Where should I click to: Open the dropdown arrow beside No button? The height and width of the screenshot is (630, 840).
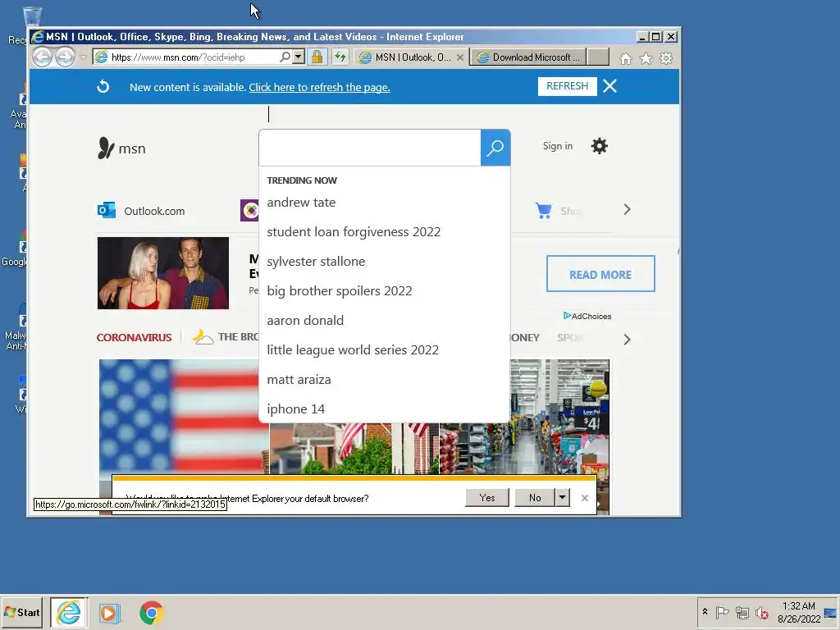pyautogui.click(x=562, y=498)
